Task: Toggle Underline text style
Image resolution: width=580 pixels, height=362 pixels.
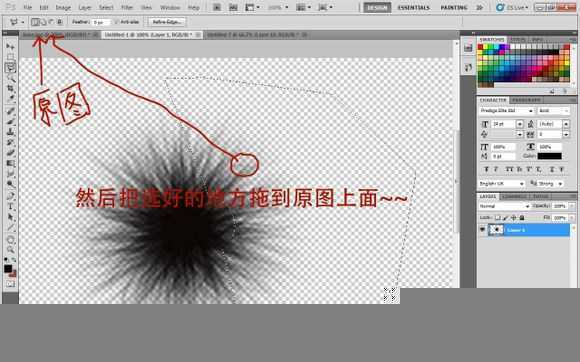Action: point(552,169)
